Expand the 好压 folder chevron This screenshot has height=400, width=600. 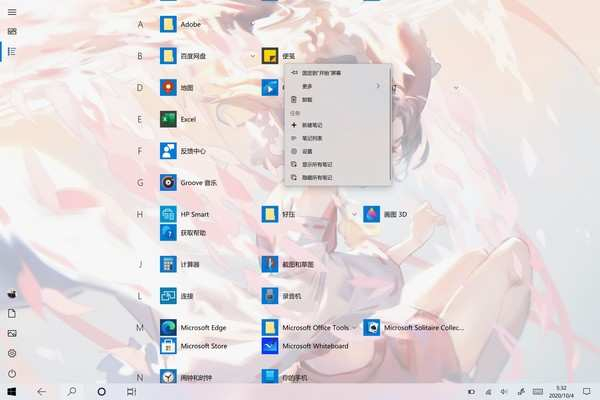coord(354,214)
